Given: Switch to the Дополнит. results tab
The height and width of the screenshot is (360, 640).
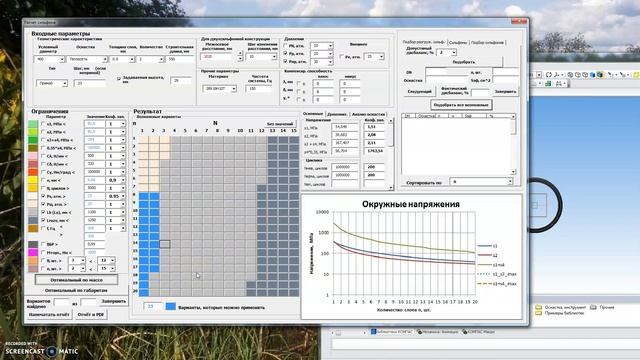Looking at the screenshot, I should (x=337, y=114).
